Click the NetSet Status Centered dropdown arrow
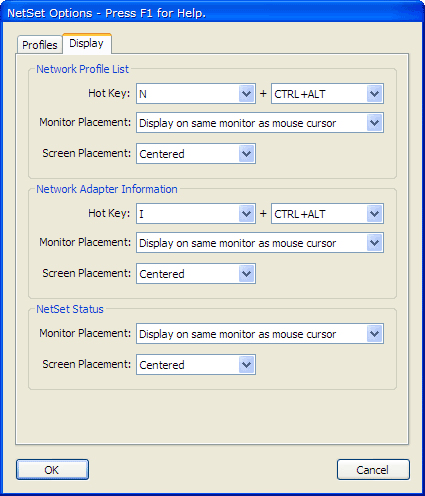Image resolution: width=425 pixels, height=496 pixels. pyautogui.click(x=247, y=365)
